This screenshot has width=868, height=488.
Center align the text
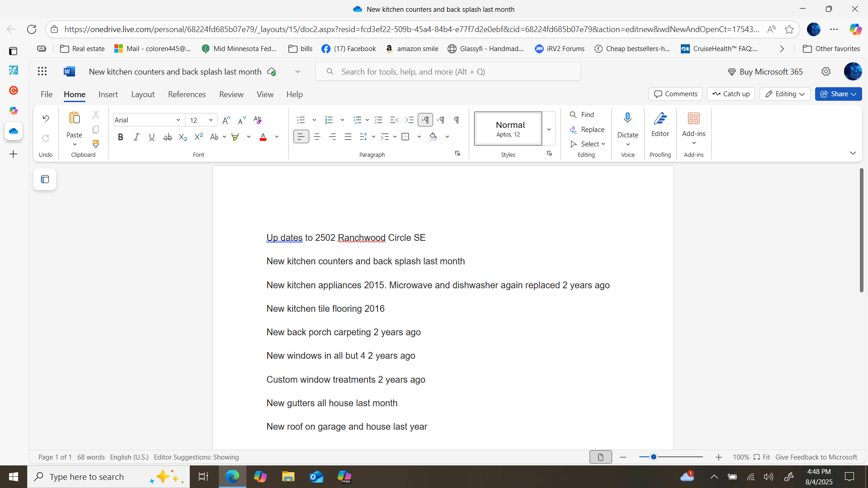pos(317,136)
